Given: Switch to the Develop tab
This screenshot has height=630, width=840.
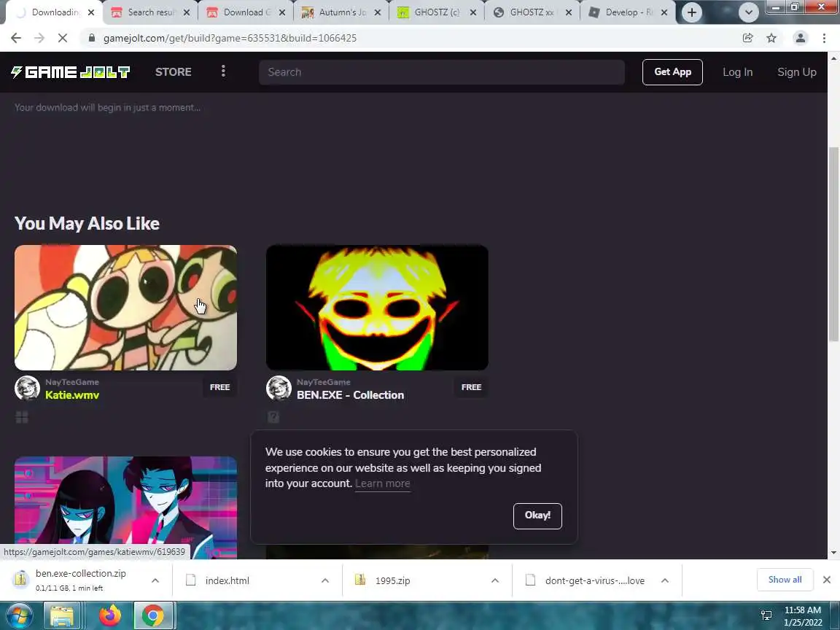Looking at the screenshot, I should [629, 12].
